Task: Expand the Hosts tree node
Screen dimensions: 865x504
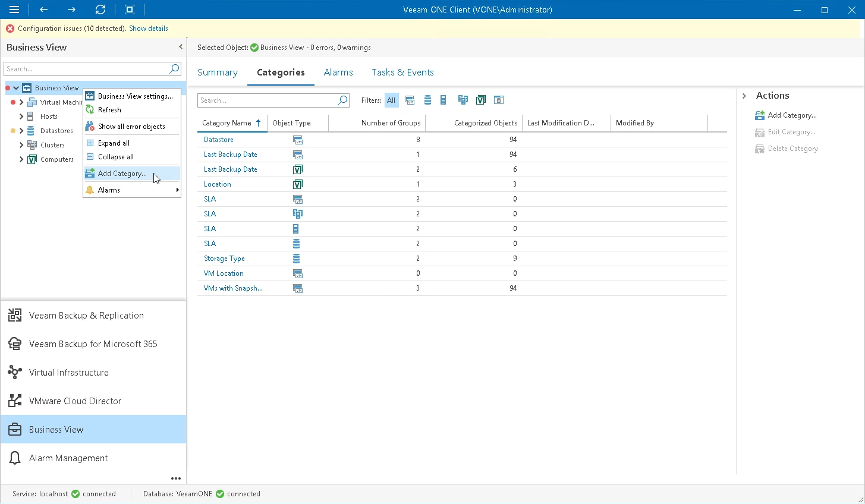Action: (21, 116)
